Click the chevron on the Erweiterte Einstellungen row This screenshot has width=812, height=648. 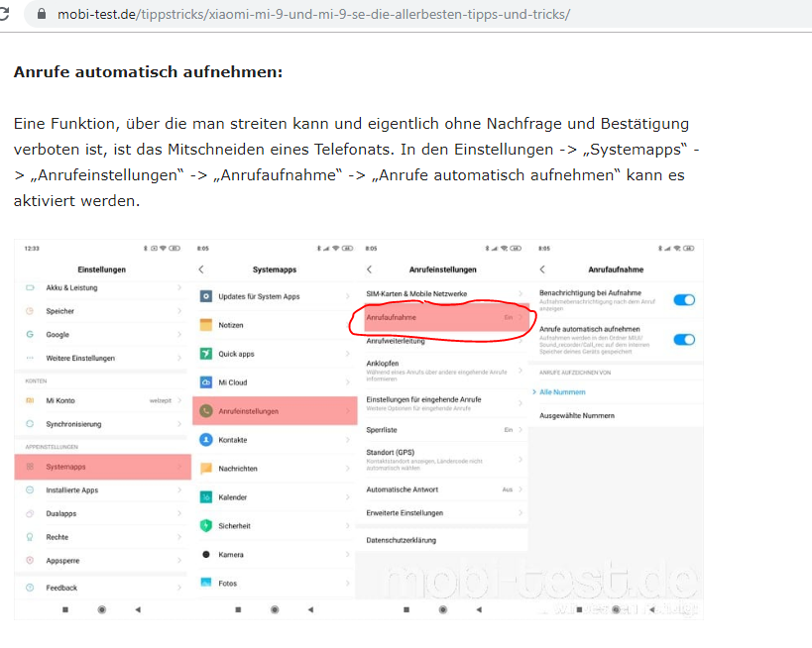(x=520, y=513)
